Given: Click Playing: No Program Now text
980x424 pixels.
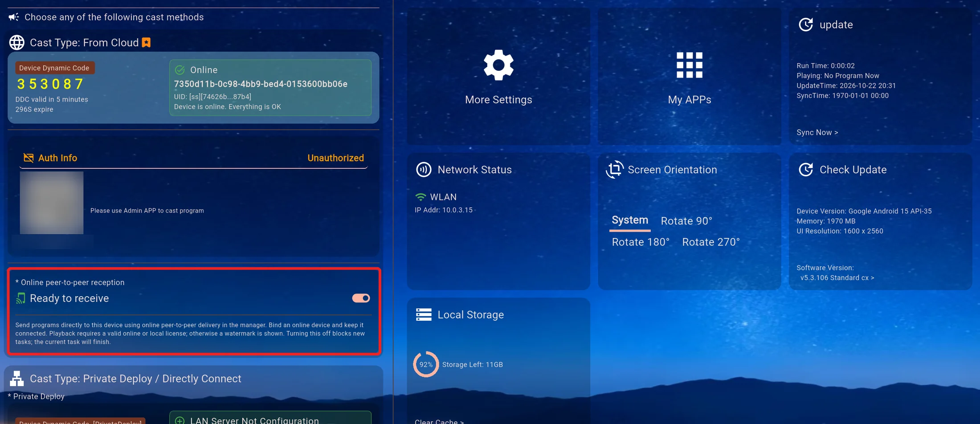Looking at the screenshot, I should (x=838, y=76).
